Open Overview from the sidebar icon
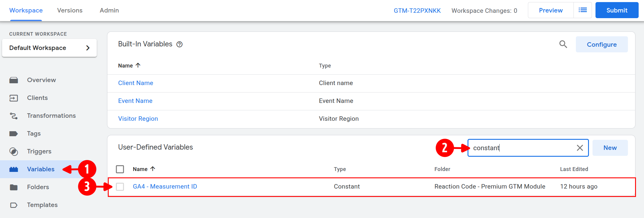 (x=14, y=80)
